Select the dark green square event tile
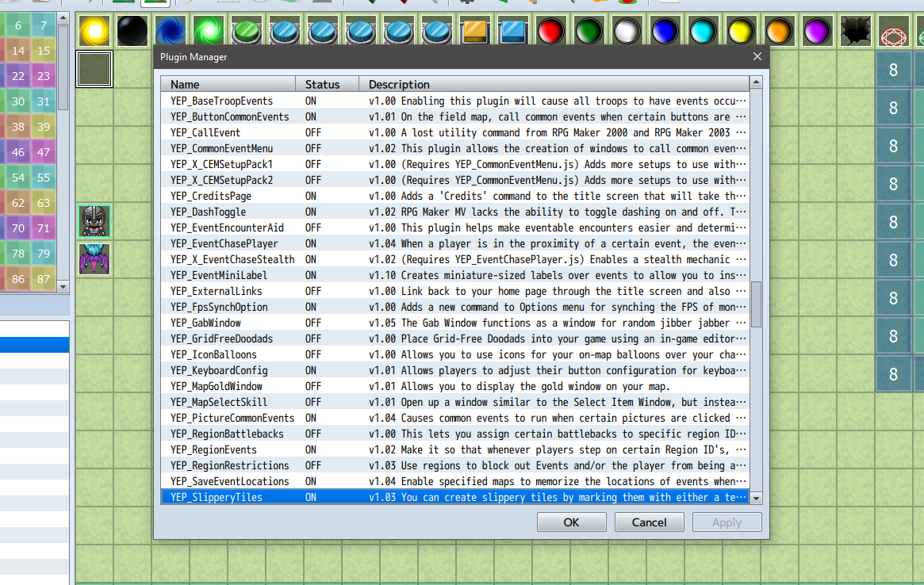 click(x=94, y=69)
